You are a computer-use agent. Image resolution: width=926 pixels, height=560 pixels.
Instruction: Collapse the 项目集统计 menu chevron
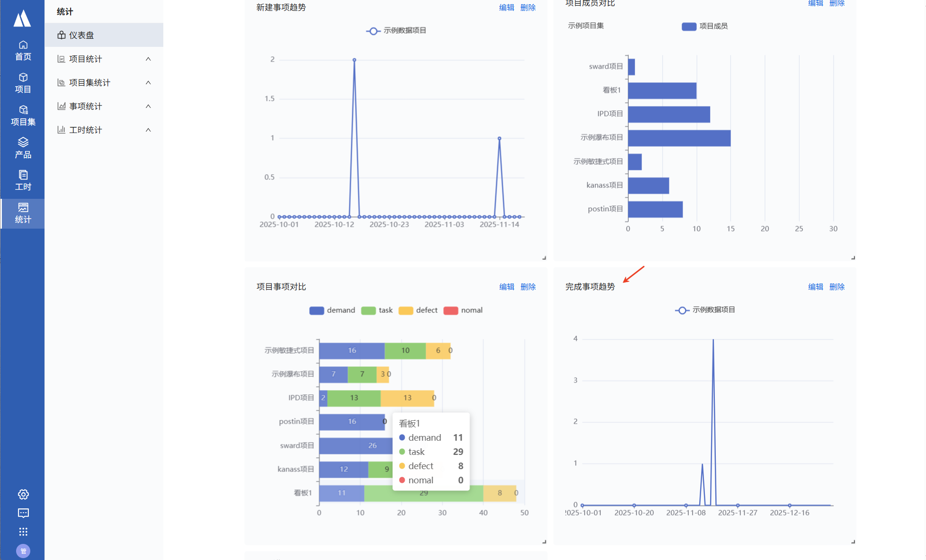coord(148,83)
